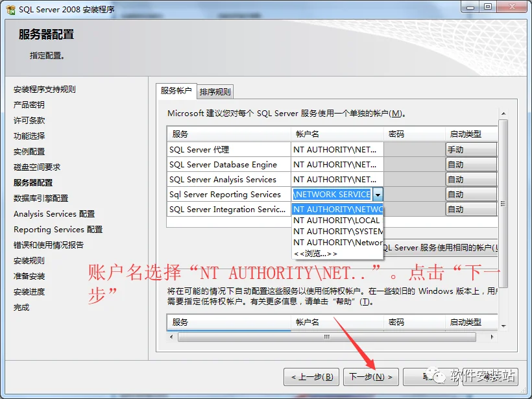Click the 帐户名 column header in top table
Screen dimensions: 532x399
coord(337,134)
